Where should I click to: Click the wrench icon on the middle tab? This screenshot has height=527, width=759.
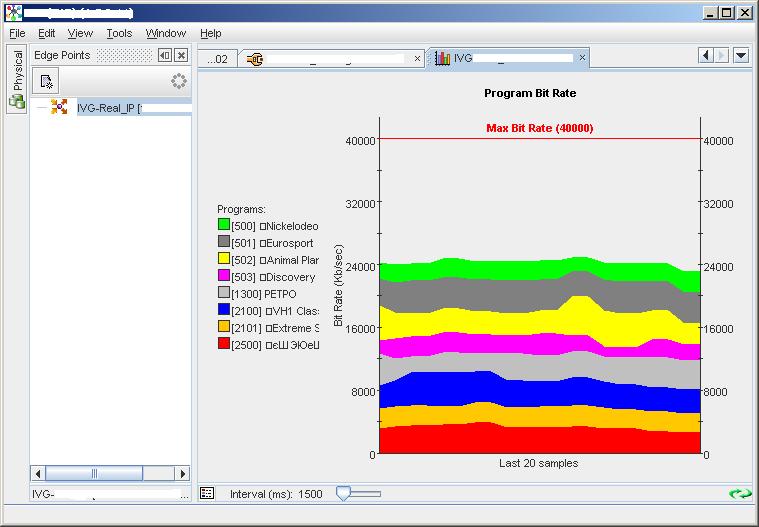pyautogui.click(x=255, y=58)
